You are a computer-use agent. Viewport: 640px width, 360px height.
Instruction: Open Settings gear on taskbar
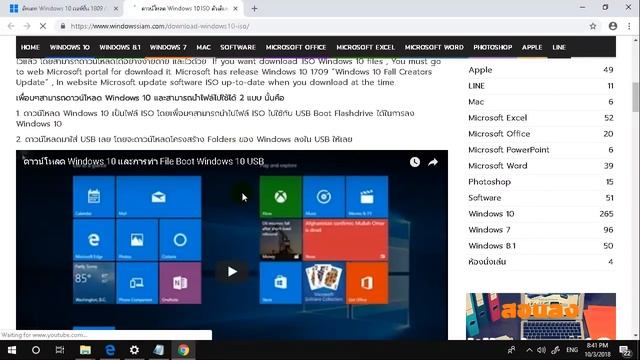tap(134, 350)
